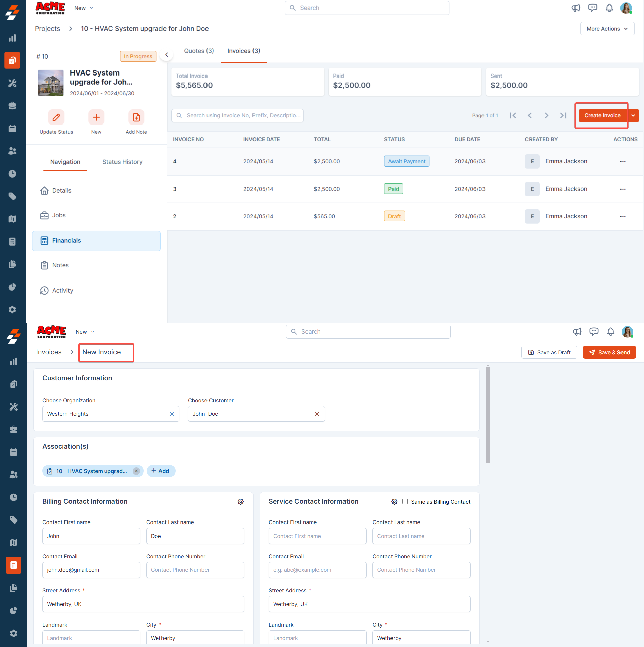Click the Save as Draft button

coord(549,352)
